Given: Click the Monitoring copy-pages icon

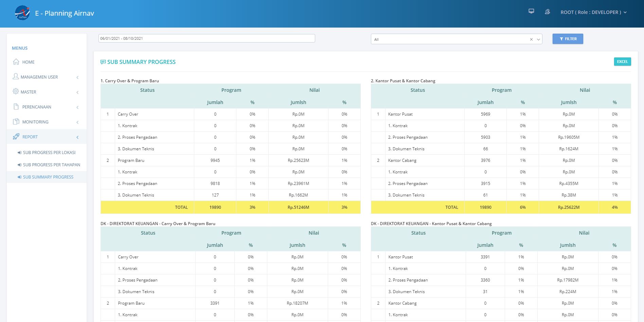Looking at the screenshot, I should (x=16, y=122).
